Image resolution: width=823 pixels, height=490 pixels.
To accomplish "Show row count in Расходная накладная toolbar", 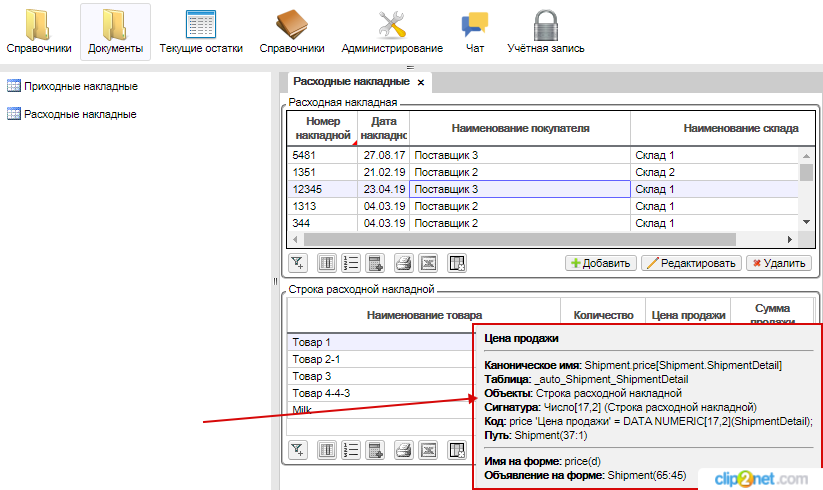I will (351, 263).
